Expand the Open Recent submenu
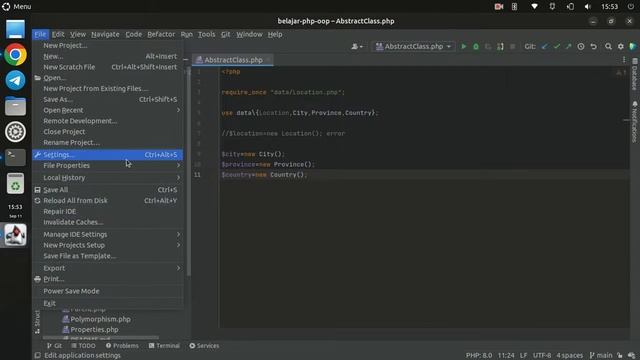 (108, 110)
